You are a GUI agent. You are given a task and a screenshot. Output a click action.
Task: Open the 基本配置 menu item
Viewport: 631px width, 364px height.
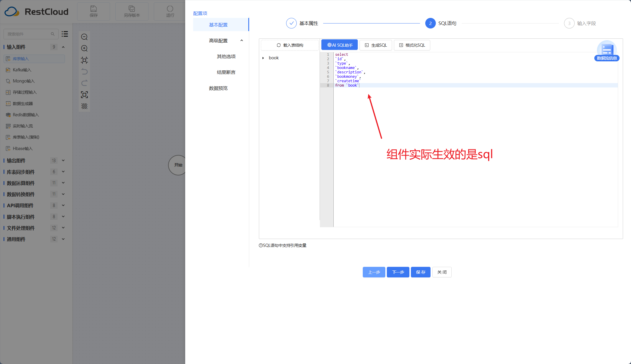221,25
